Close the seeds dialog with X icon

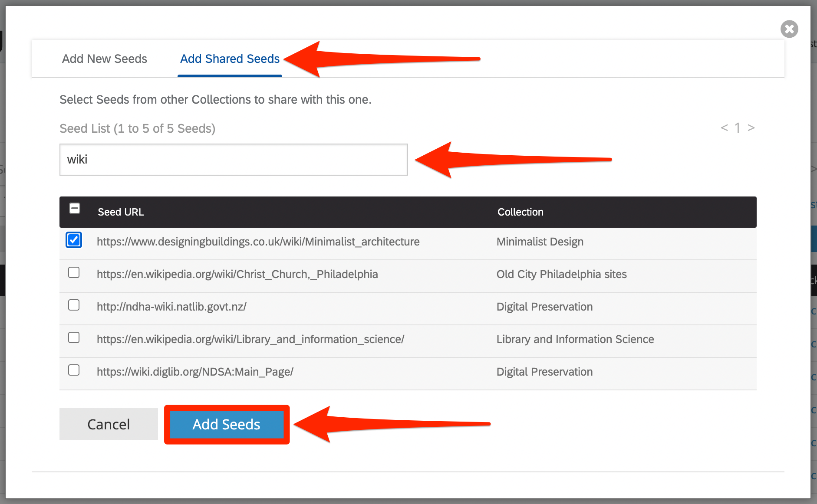tap(789, 29)
